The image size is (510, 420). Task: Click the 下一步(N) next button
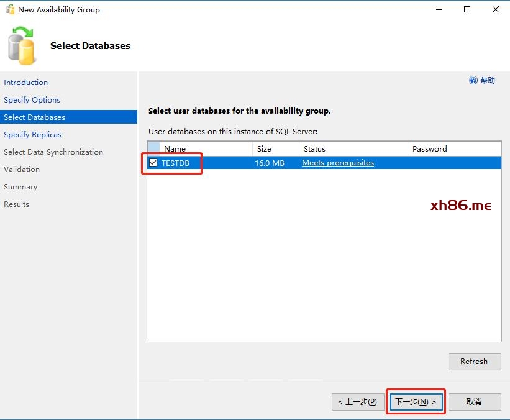416,402
